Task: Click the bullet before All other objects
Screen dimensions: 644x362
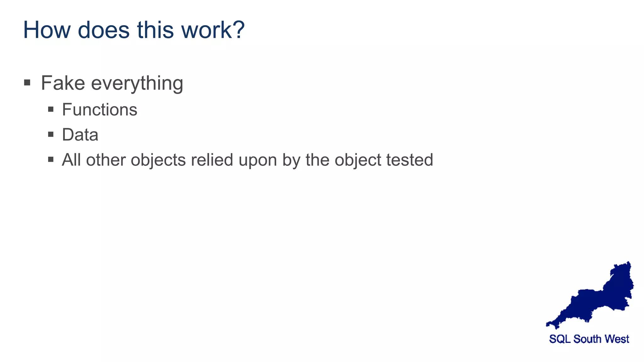Action: [51, 159]
